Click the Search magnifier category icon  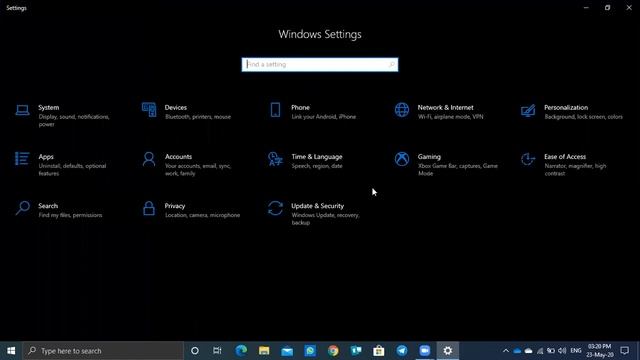(x=22, y=208)
